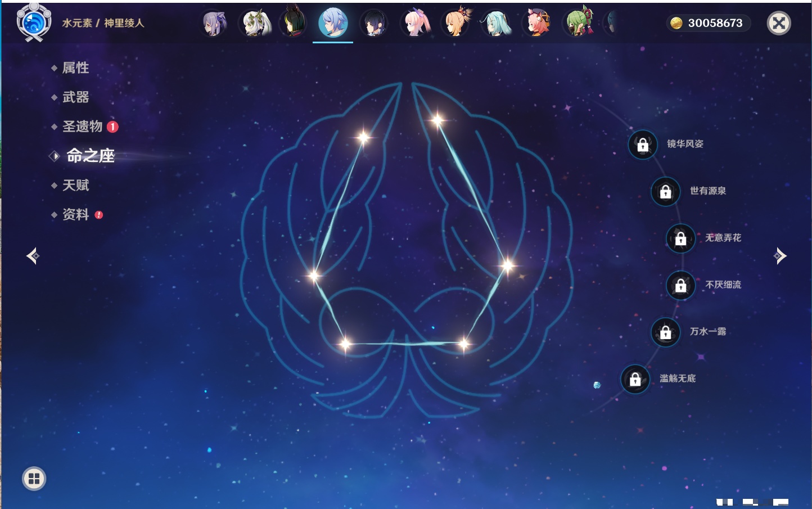Screen dimensions: 812x509
Task: Select the dark navy short-haired character portrait
Action: point(374,24)
